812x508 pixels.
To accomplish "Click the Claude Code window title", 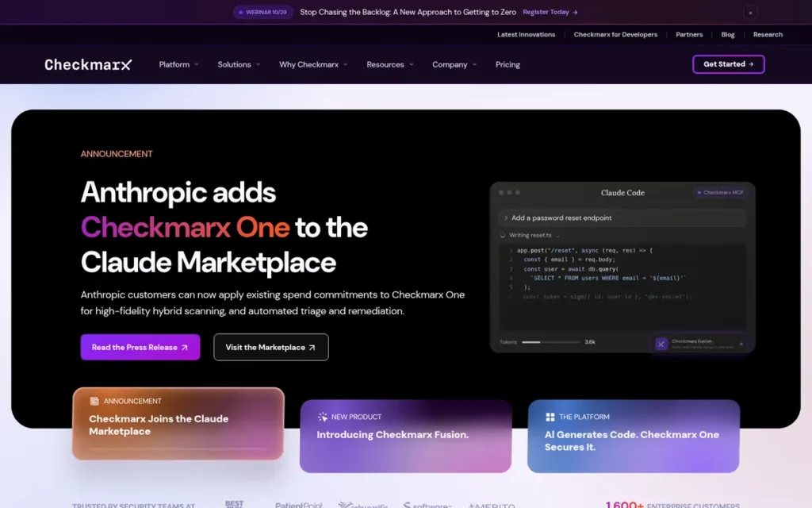I will click(622, 192).
